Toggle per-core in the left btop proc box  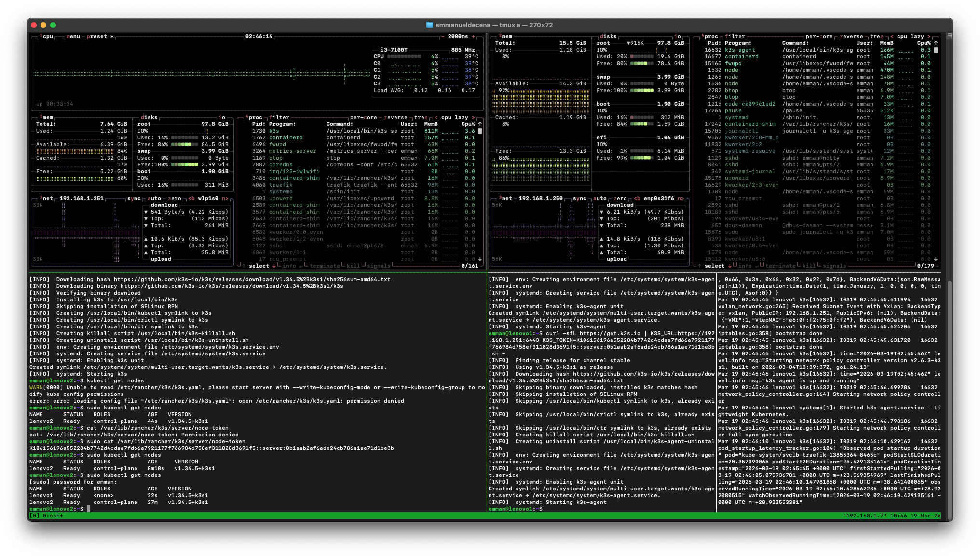[x=363, y=117]
